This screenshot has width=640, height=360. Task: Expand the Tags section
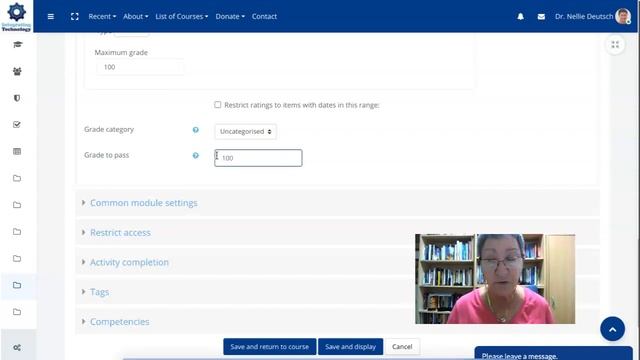(99, 292)
